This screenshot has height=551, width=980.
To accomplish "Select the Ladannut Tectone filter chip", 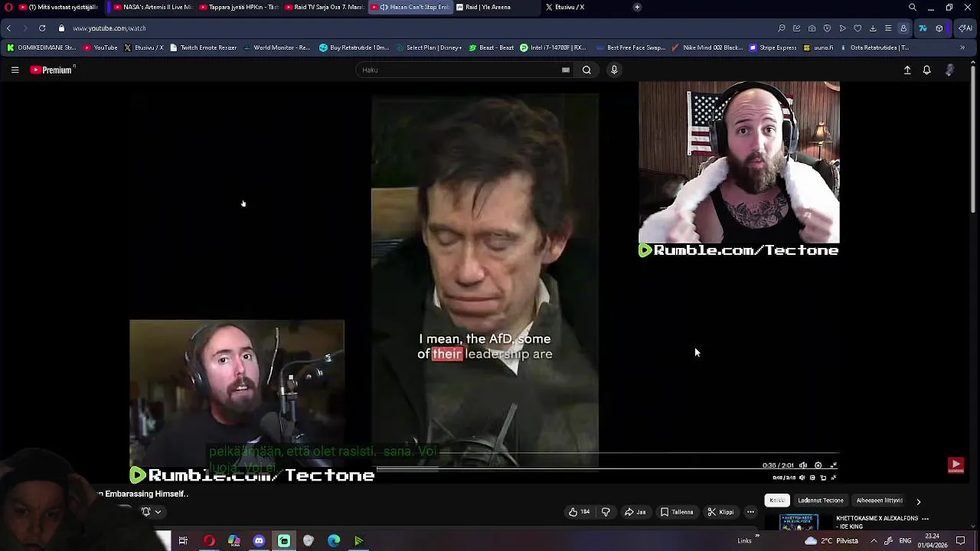I will tap(820, 500).
